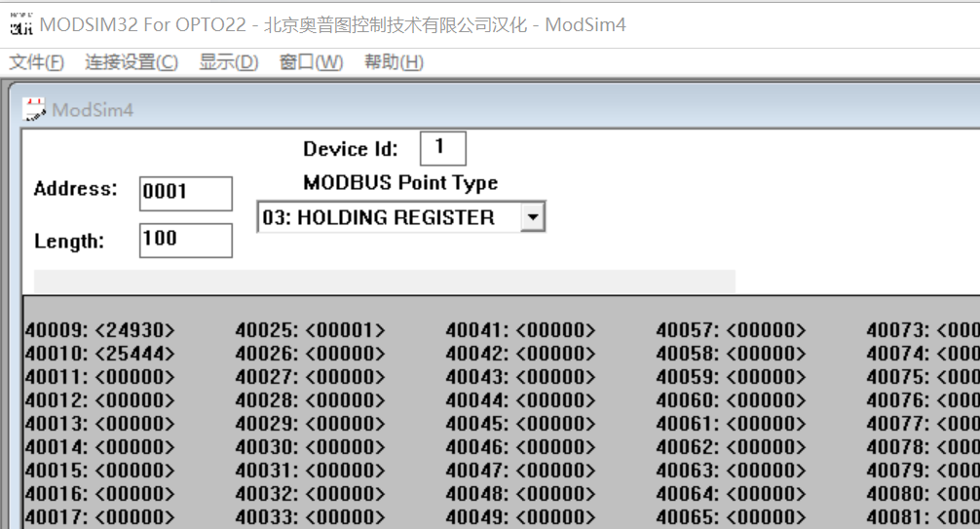Select register 40041 entry
Viewport: 980px width, 529px height.
click(520, 330)
